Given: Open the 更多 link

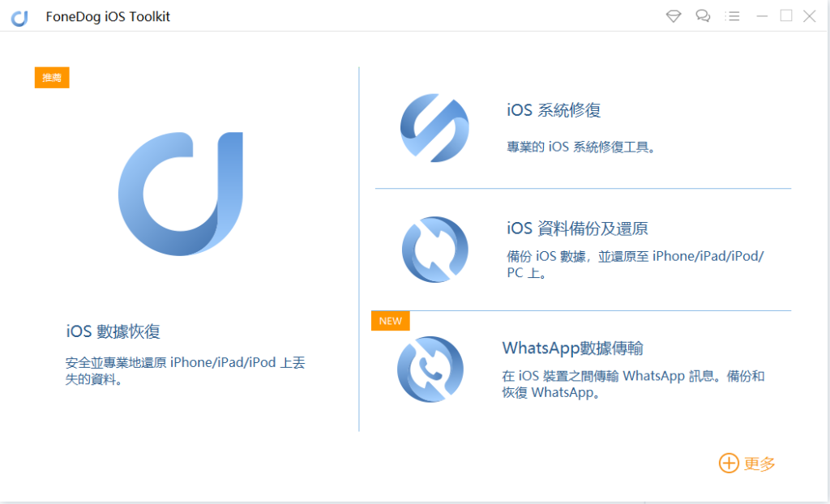Looking at the screenshot, I should tap(759, 463).
